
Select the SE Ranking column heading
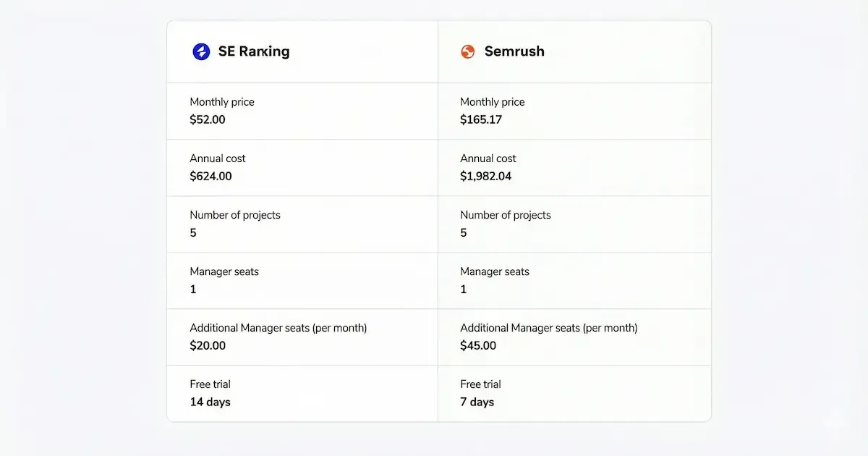point(254,51)
